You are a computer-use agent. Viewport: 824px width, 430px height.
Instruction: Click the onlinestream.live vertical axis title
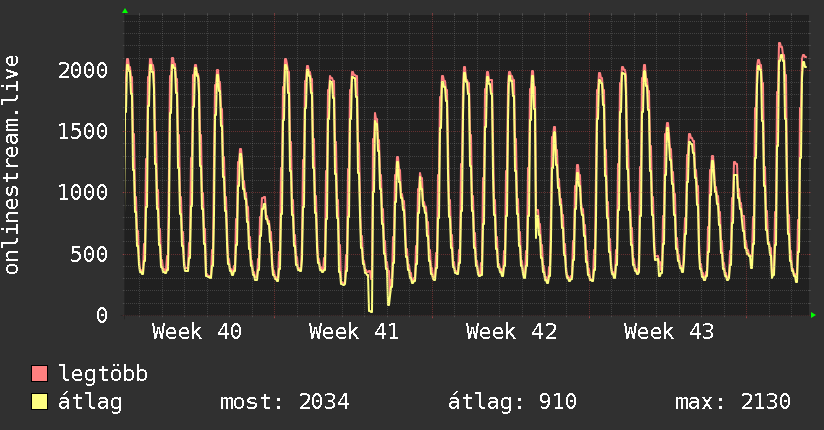point(12,165)
